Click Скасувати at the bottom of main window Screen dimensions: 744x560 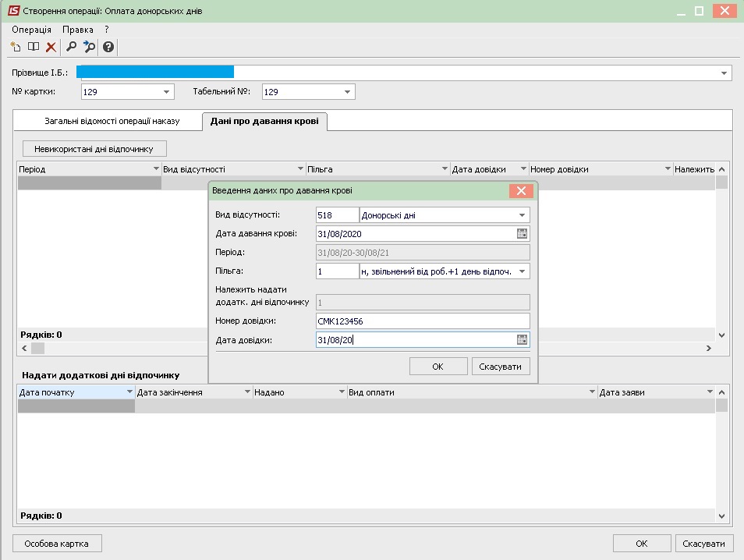[x=704, y=544]
